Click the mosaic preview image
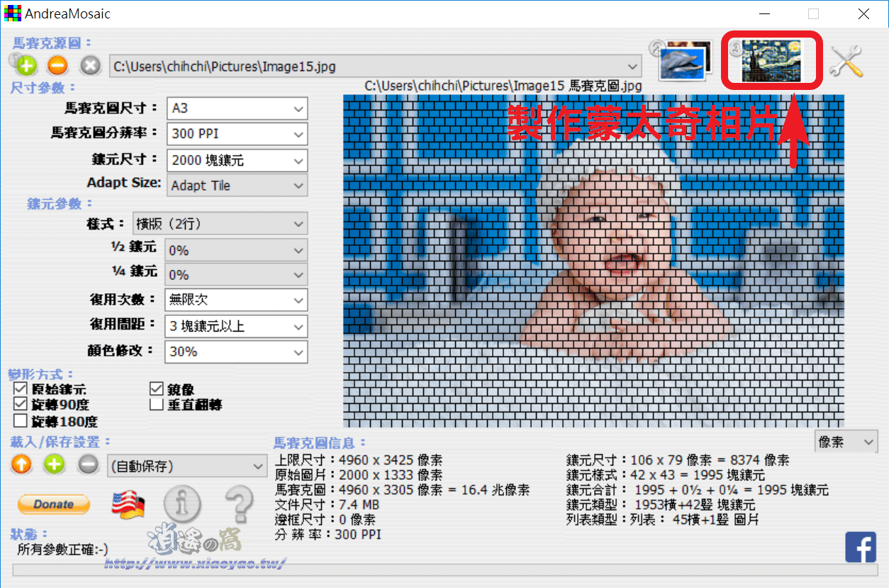Screen dimensions: 889x588 click(x=594, y=261)
